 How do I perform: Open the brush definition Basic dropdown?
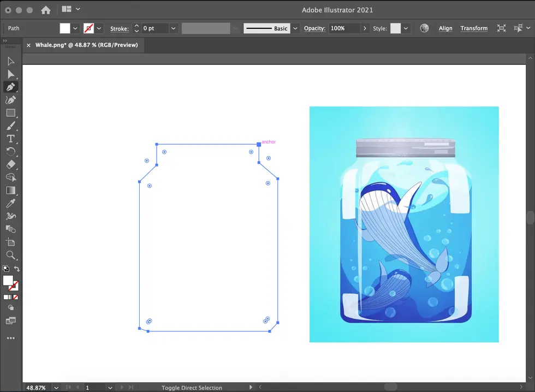click(x=294, y=28)
